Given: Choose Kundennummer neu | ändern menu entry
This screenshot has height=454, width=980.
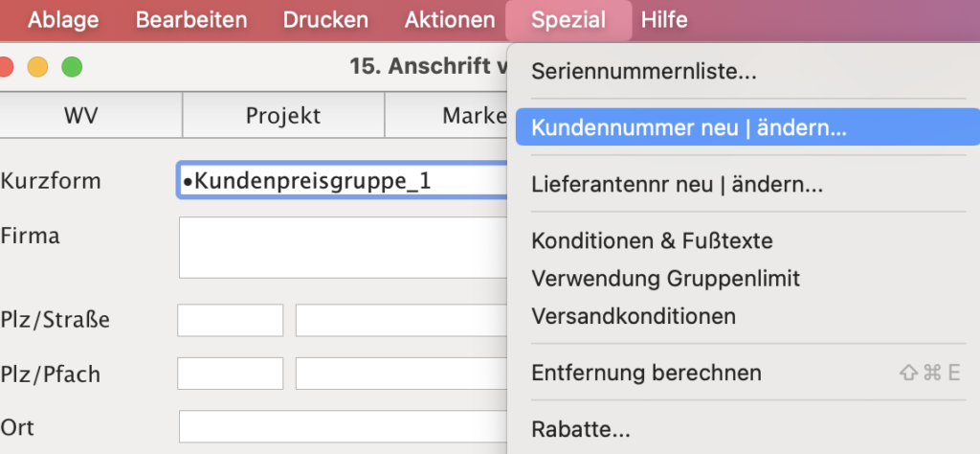Looking at the screenshot, I should (689, 127).
